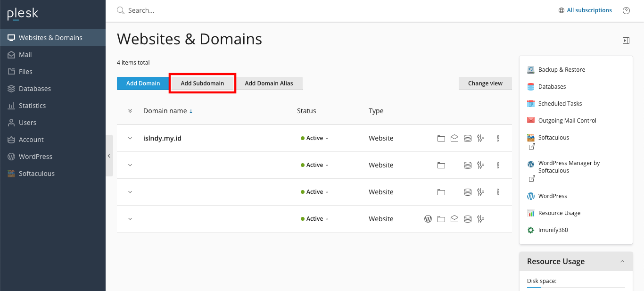Screen dimensions: 644x291
Task: Expand the islndy.my.id row chevron
Action: click(130, 138)
